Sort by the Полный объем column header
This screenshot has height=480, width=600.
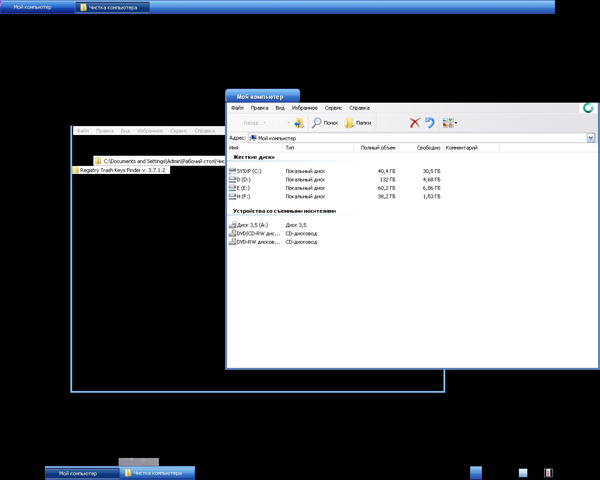pos(376,148)
